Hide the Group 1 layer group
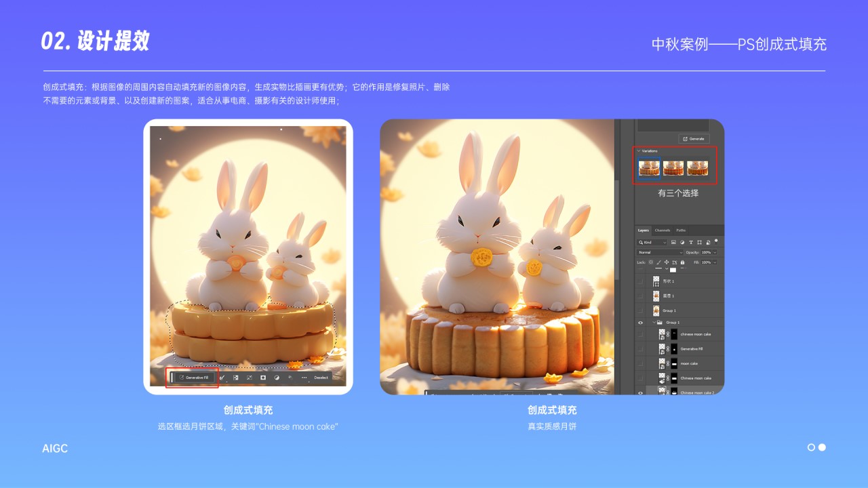This screenshot has height=488, width=868. point(640,323)
